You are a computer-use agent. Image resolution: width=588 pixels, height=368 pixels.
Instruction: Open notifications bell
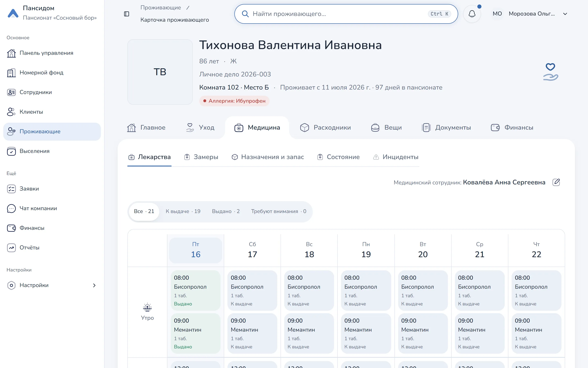(472, 14)
